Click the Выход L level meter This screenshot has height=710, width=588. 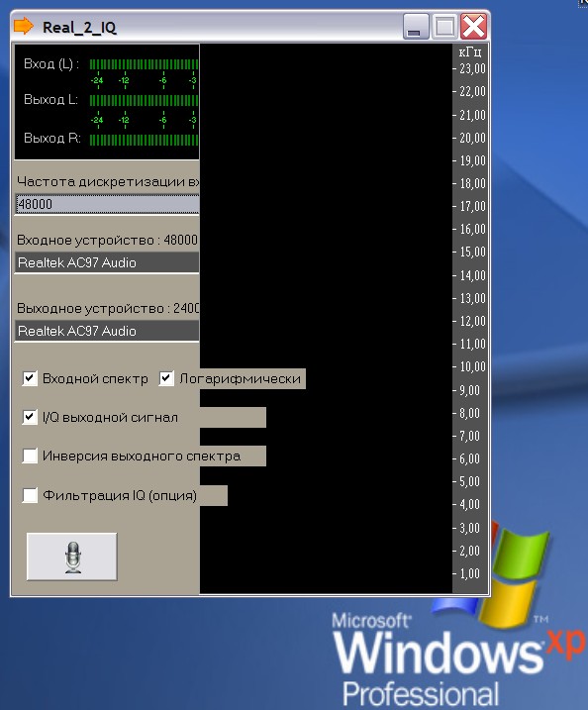tap(144, 100)
